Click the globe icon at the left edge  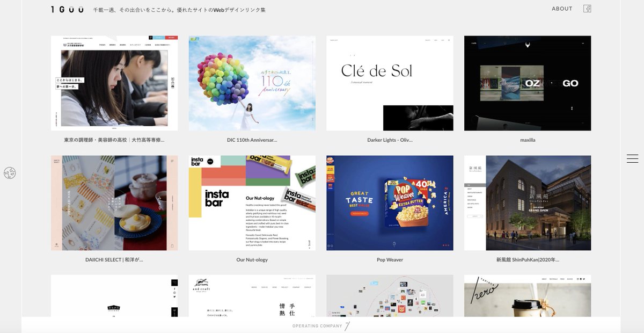coord(10,173)
